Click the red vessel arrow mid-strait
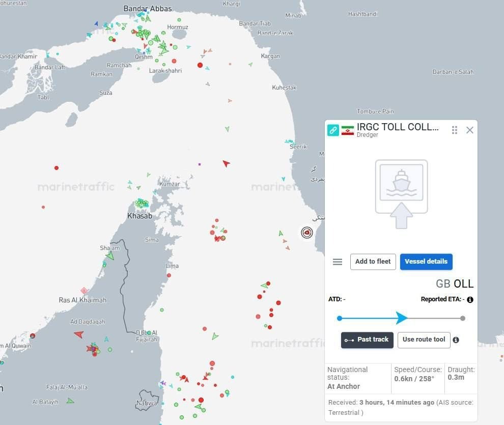Screen dimensions: 504x425 [x=226, y=163]
